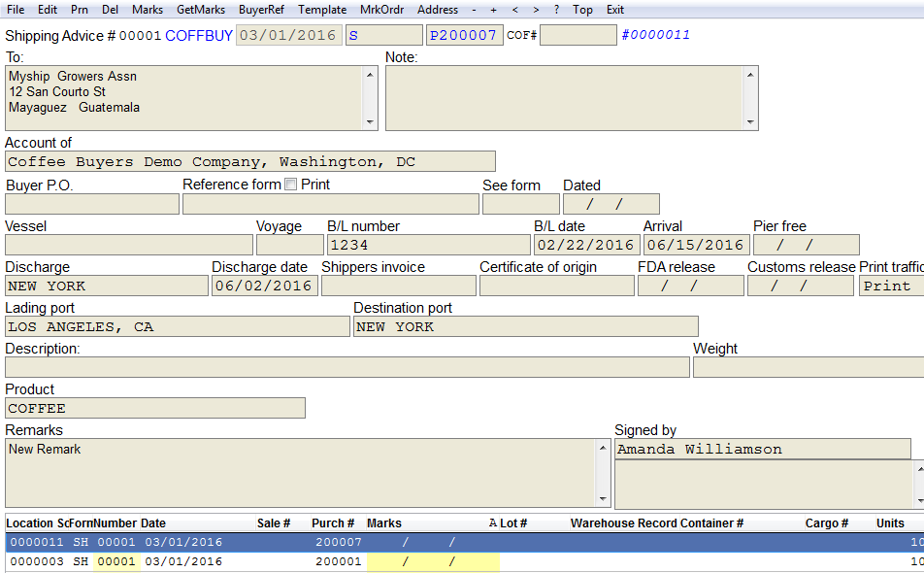The height and width of the screenshot is (573, 924).
Task: Open the Address menu item
Action: click(x=438, y=10)
